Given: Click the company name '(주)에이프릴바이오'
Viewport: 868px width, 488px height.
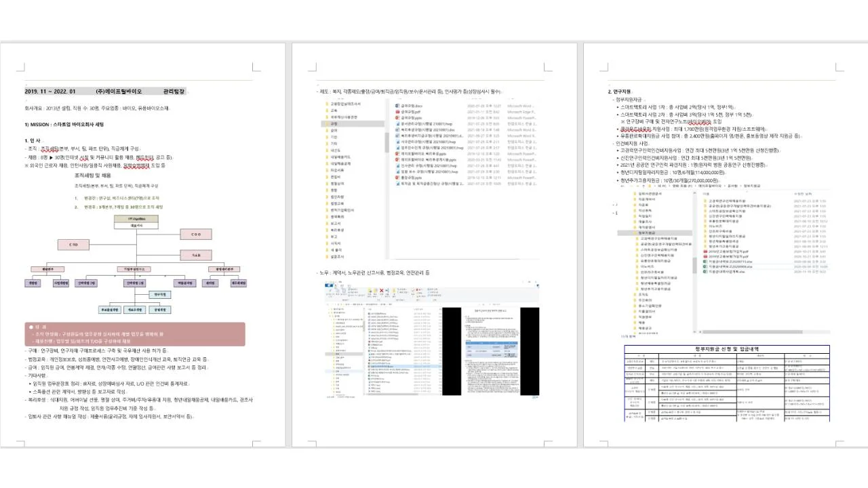Looking at the screenshot, I should [x=119, y=91].
